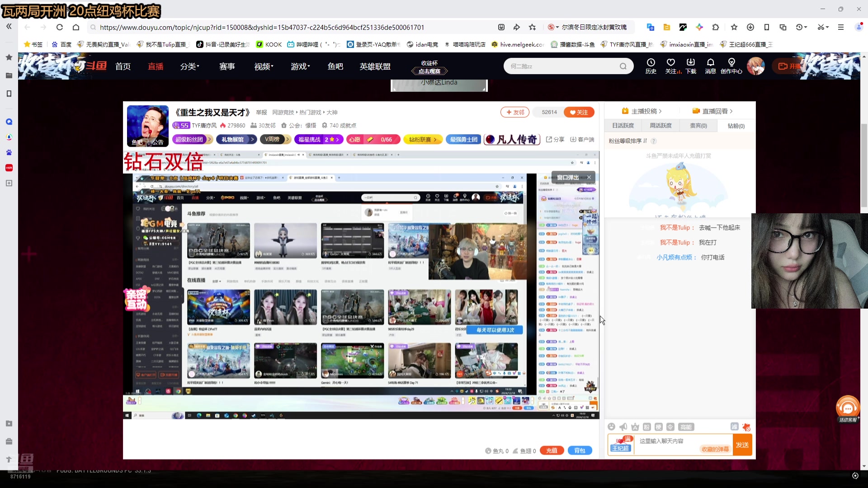Expand the 游戏 games dropdown

pos(300,66)
